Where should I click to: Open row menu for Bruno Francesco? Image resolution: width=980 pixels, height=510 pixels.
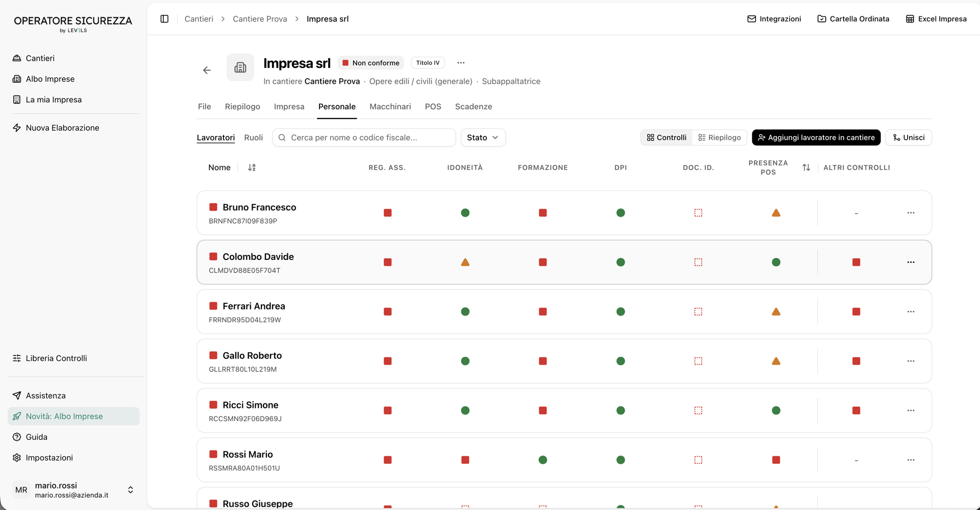(911, 213)
